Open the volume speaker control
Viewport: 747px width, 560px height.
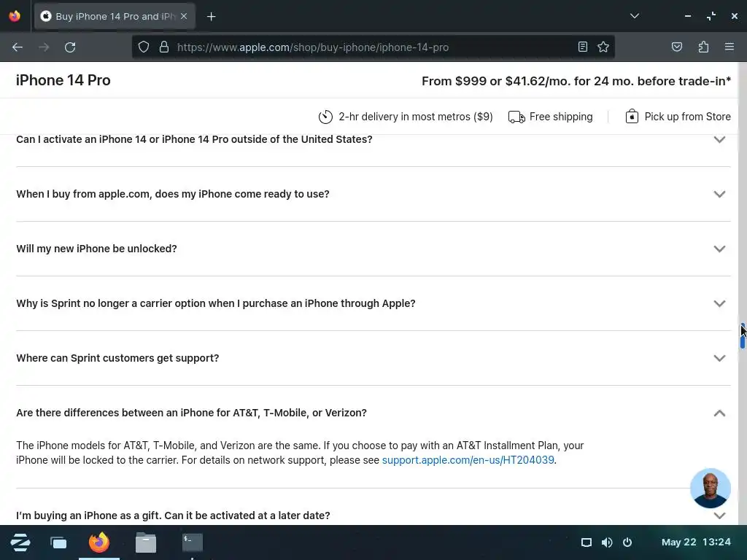(607, 542)
